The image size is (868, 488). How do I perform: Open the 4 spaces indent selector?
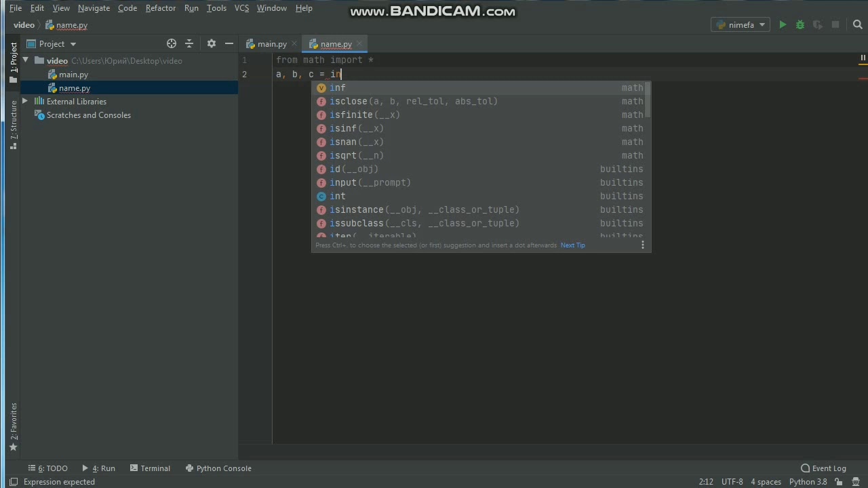point(766,482)
